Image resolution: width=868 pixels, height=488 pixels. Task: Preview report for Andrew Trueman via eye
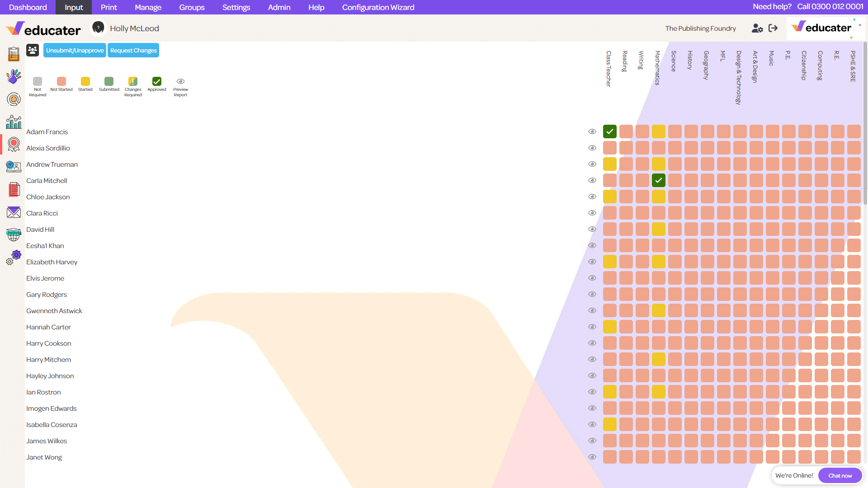592,164
